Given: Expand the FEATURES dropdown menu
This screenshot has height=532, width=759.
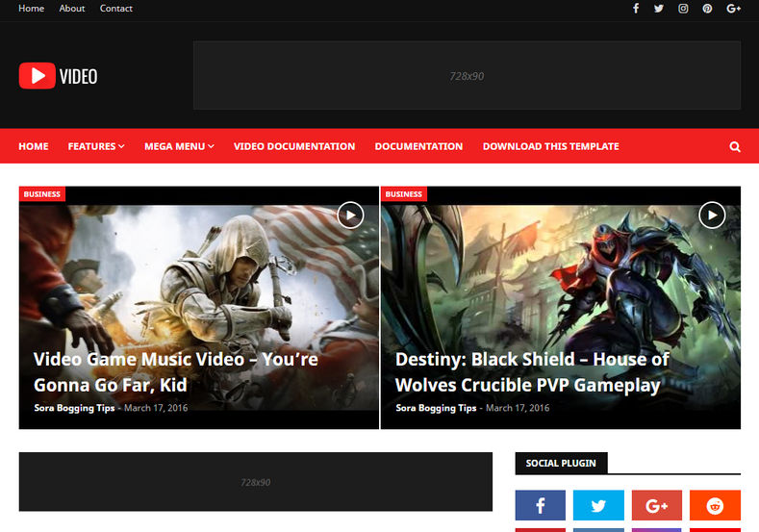Looking at the screenshot, I should coord(96,146).
